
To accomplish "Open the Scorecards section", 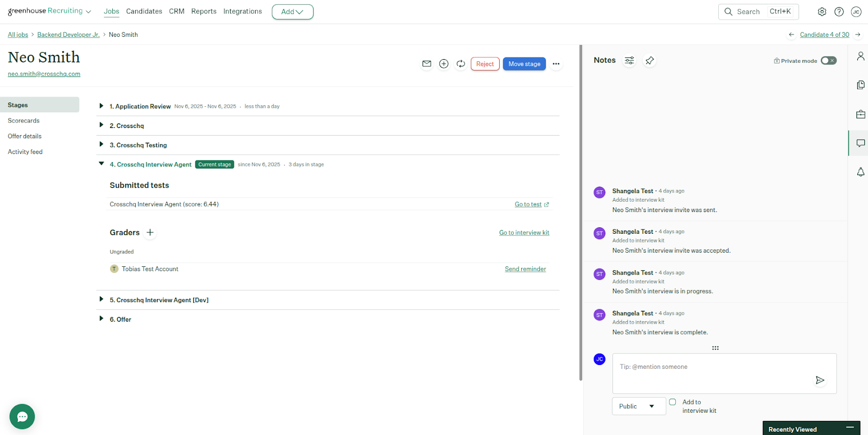I will pos(24,121).
